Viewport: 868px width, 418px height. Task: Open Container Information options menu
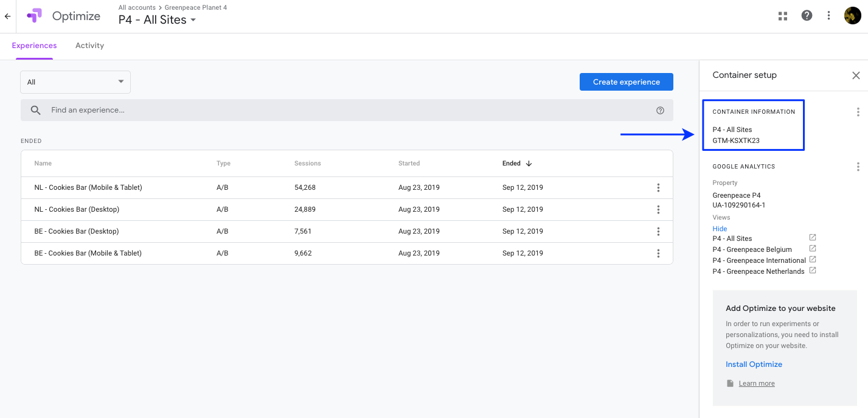(858, 112)
